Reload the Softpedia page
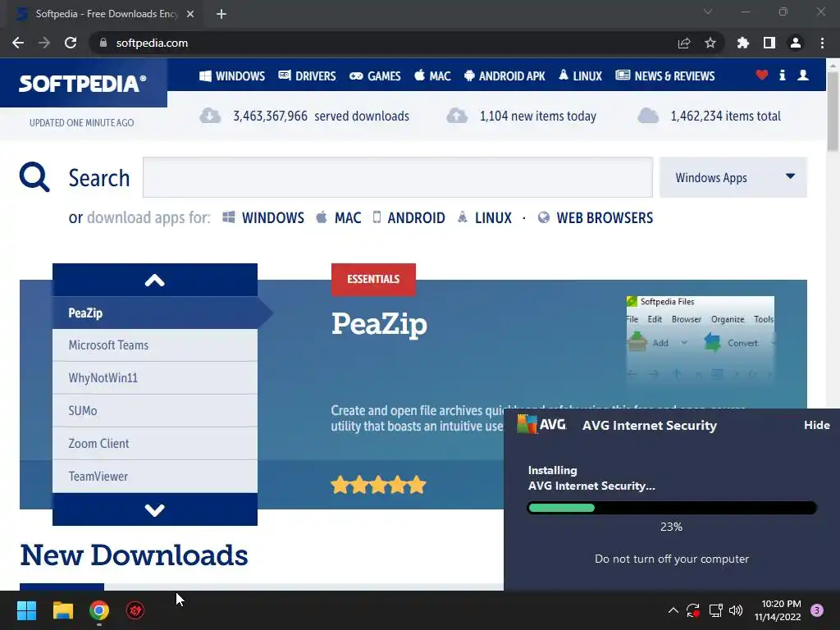 click(71, 43)
